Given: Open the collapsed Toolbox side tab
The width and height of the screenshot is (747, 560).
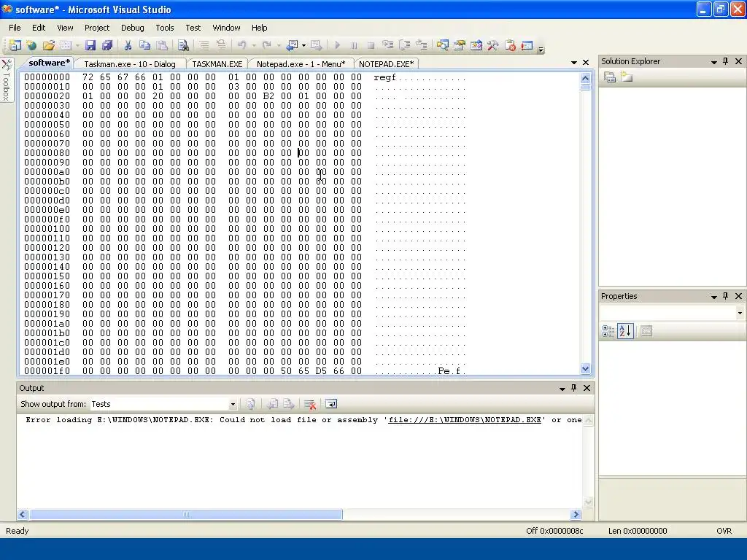Looking at the screenshot, I should (7, 79).
